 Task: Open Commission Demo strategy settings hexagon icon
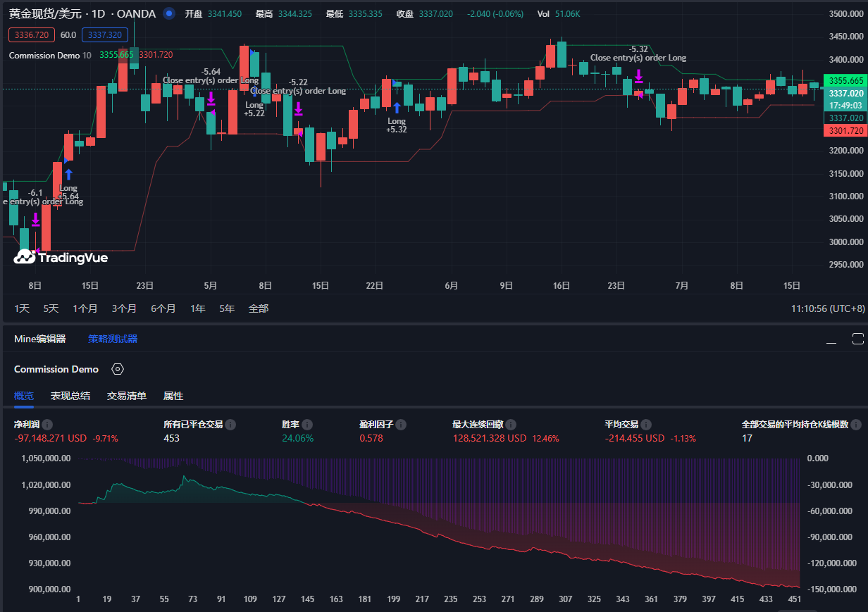(x=118, y=369)
